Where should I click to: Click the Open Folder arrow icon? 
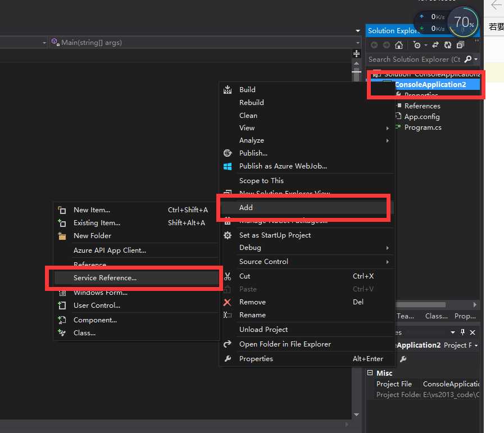(228, 344)
